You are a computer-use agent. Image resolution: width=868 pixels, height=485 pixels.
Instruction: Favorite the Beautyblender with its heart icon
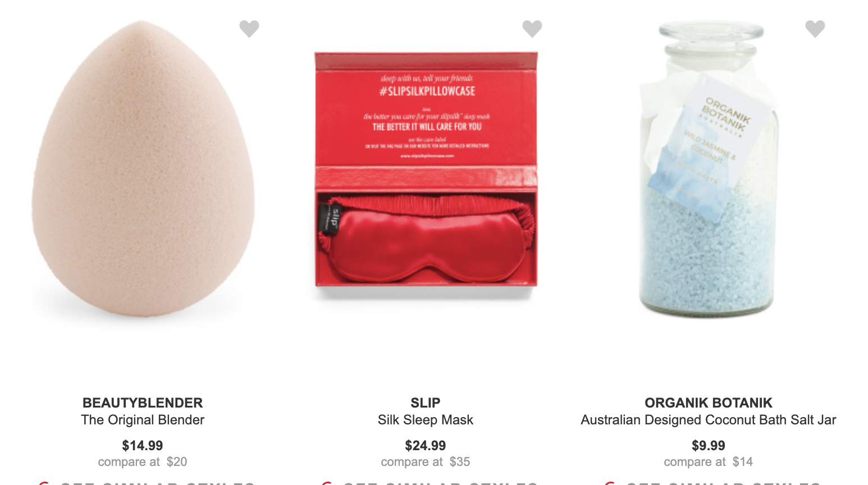point(249,29)
